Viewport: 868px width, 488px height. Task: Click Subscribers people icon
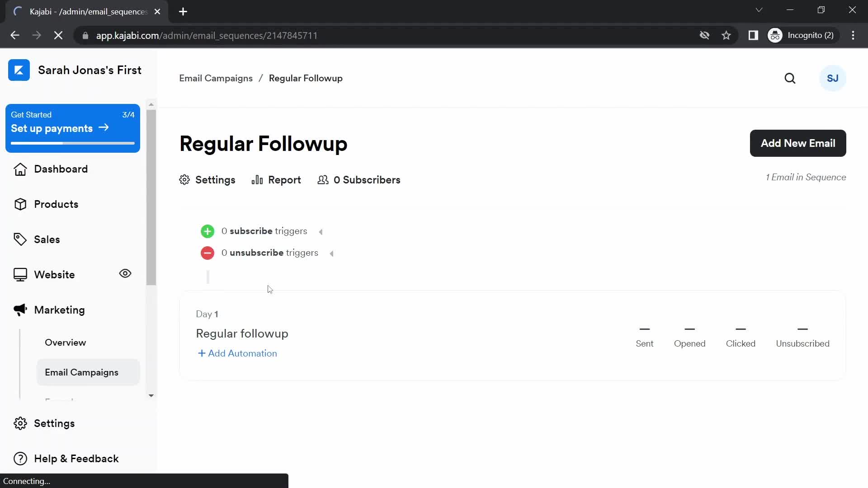(x=323, y=180)
